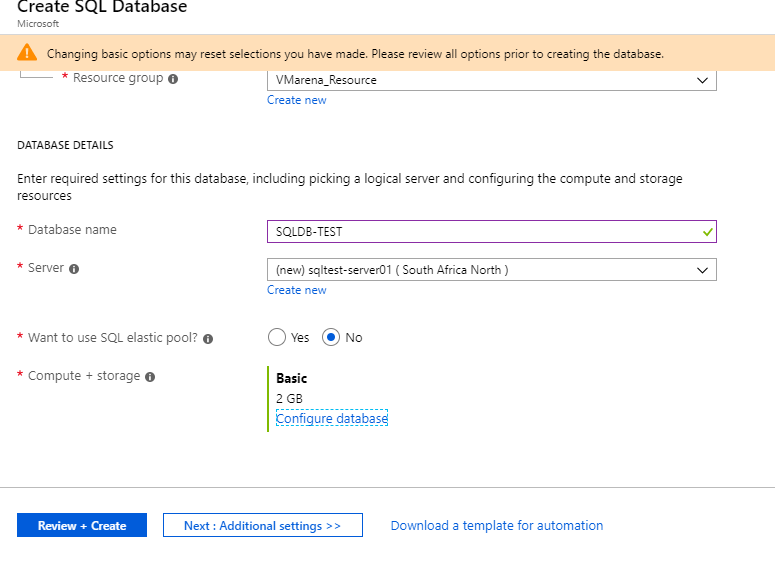Click the Compute + storage label
This screenshot has width=775, height=562.
coord(84,376)
